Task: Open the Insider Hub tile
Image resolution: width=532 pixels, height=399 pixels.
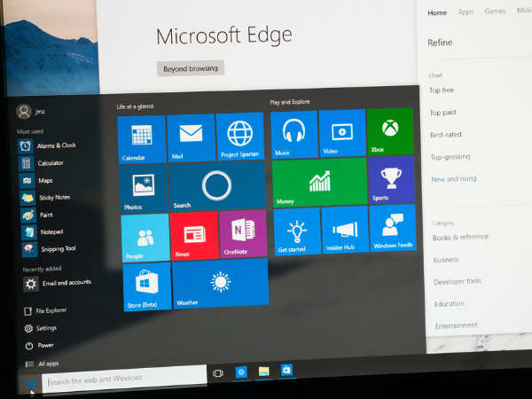Action: coord(344,230)
